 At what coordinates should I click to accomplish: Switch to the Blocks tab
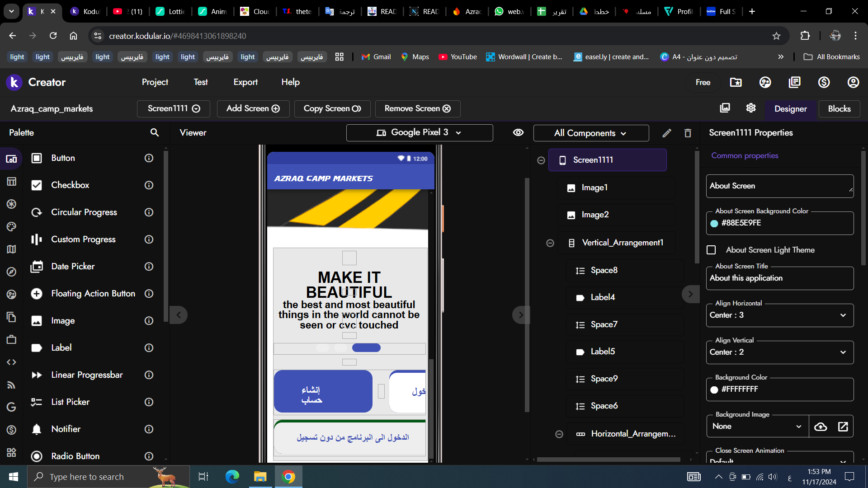[x=839, y=109]
